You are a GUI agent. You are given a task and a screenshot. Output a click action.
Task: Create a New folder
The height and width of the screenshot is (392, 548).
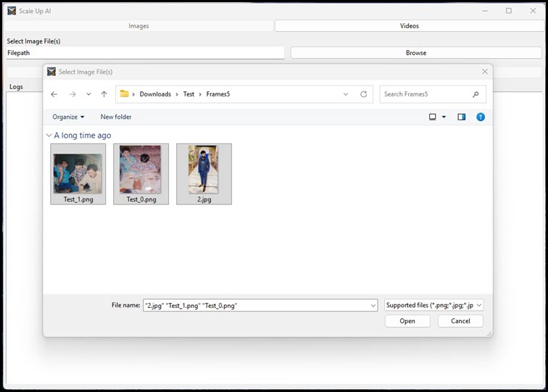click(x=116, y=117)
